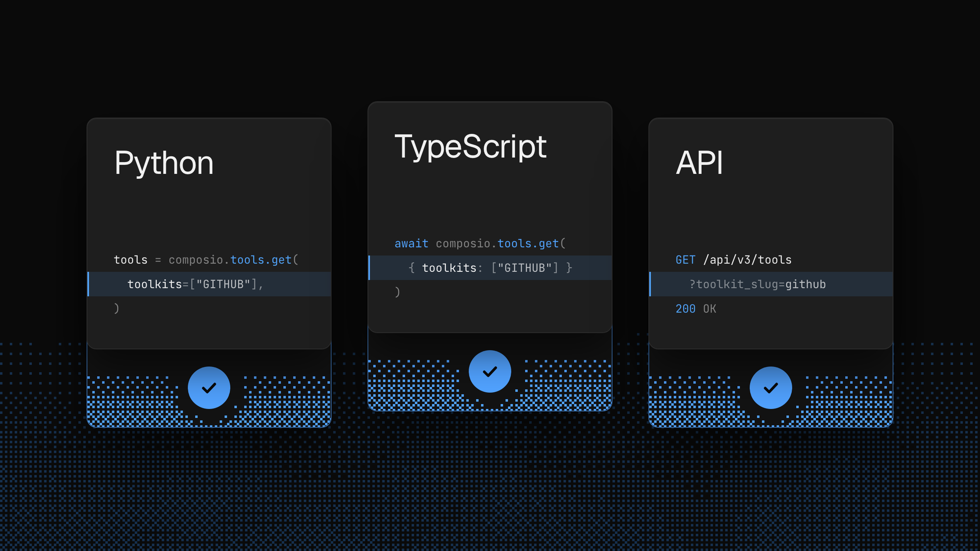980x551 pixels.
Task: Click the closing parenthesis in Python card
Action: [x=117, y=309]
